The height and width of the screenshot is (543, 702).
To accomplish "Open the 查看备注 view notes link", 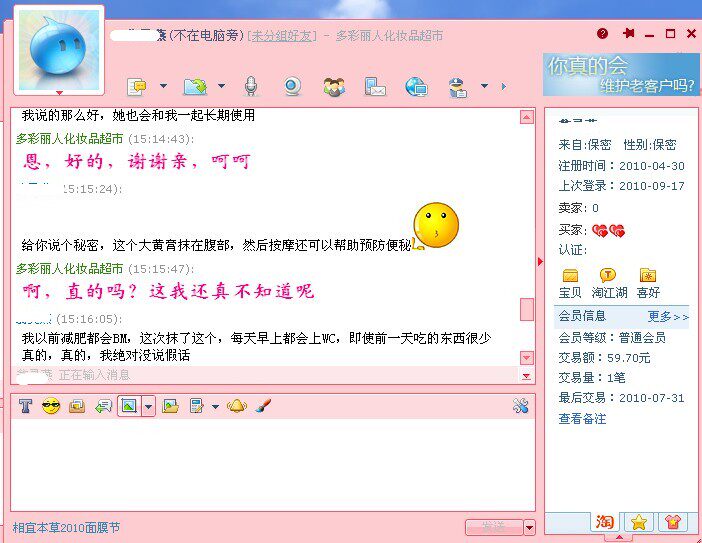I will 582,419.
